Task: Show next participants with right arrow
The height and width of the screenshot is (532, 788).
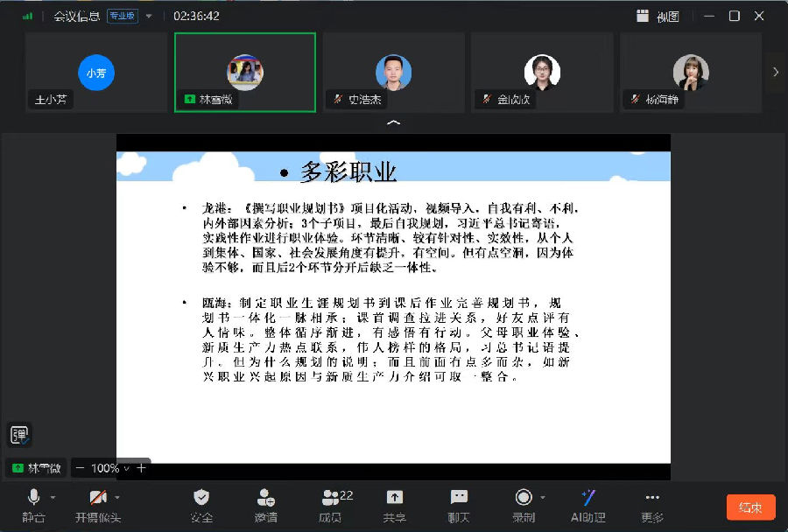Action: click(775, 73)
